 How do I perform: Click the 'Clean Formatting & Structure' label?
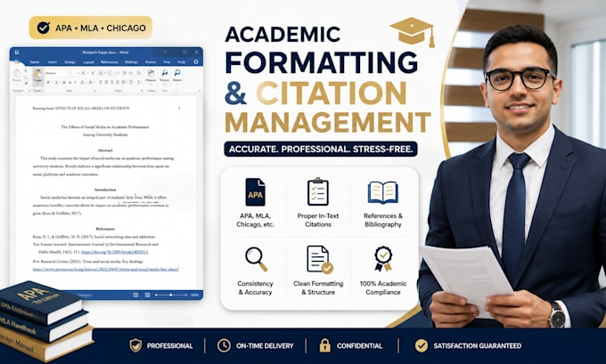(x=318, y=288)
